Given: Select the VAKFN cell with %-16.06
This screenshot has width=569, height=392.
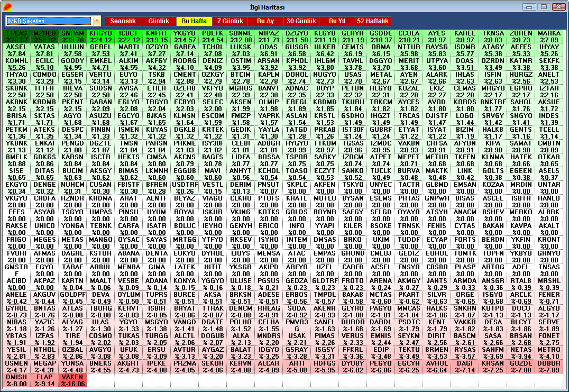Looking at the screenshot, I should tap(72, 381).
